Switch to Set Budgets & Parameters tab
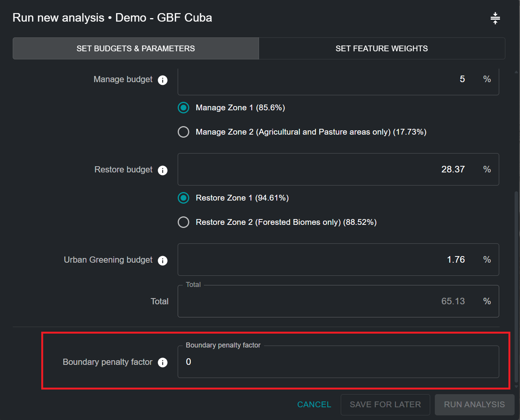520x420 pixels. (136, 49)
